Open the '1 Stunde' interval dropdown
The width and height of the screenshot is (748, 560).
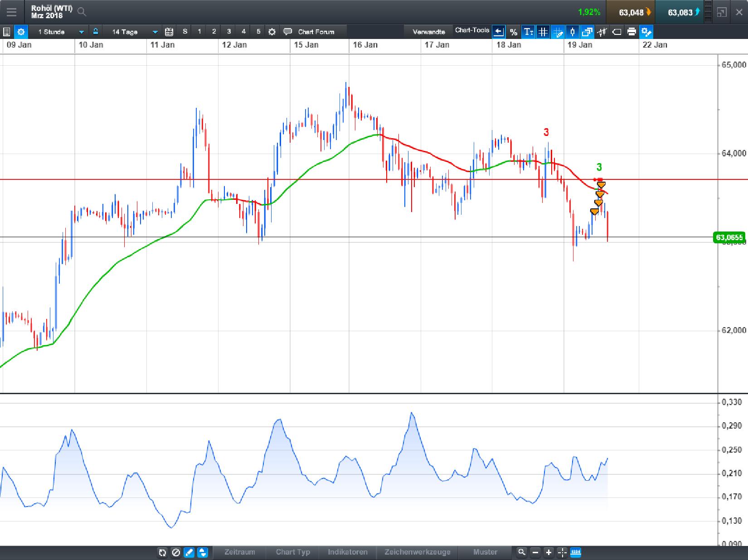point(59,32)
